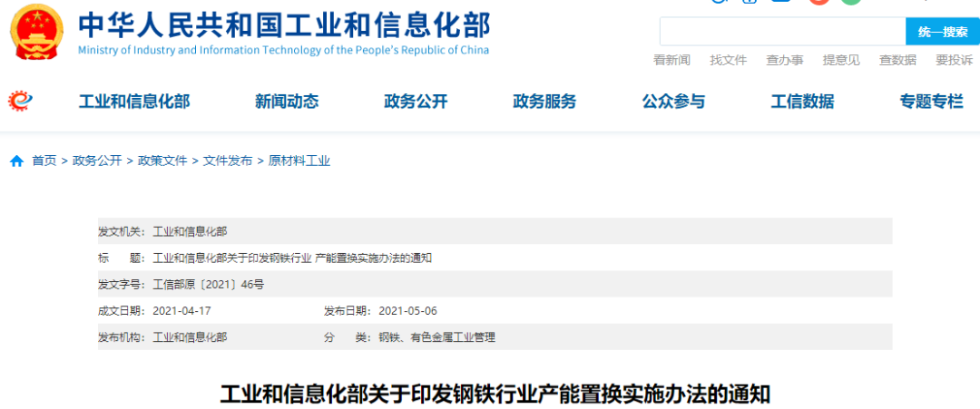Go to the 要投诉 quick link
The width and height of the screenshot is (980, 409).
[x=954, y=60]
